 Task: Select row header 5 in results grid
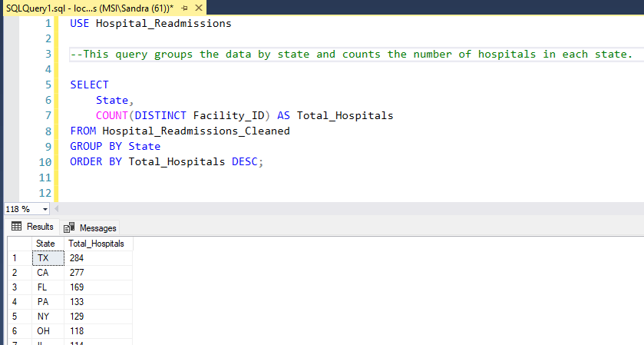pyautogui.click(x=20, y=317)
